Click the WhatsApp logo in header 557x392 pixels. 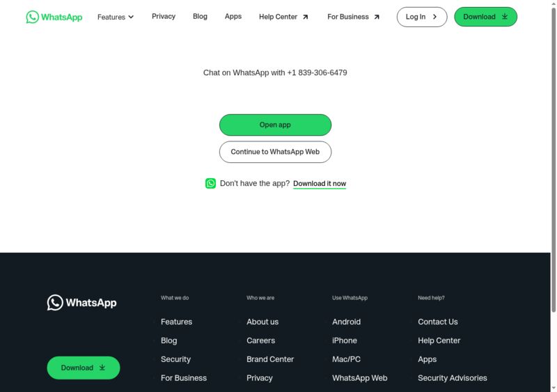click(54, 17)
